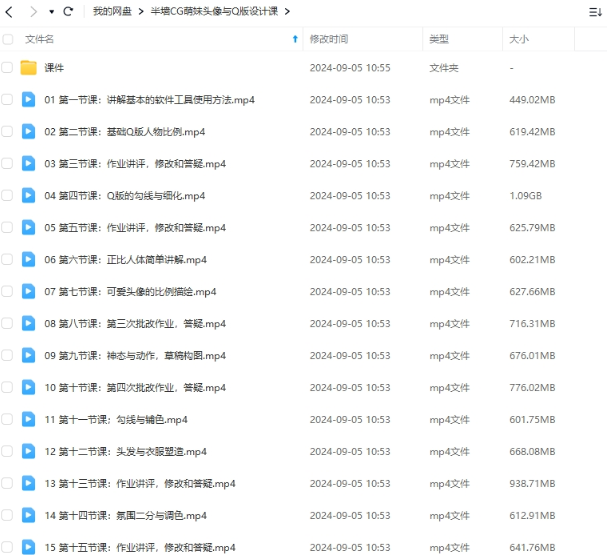Click the video icon of lesson 08
This screenshot has height=555, width=608.
point(28,323)
